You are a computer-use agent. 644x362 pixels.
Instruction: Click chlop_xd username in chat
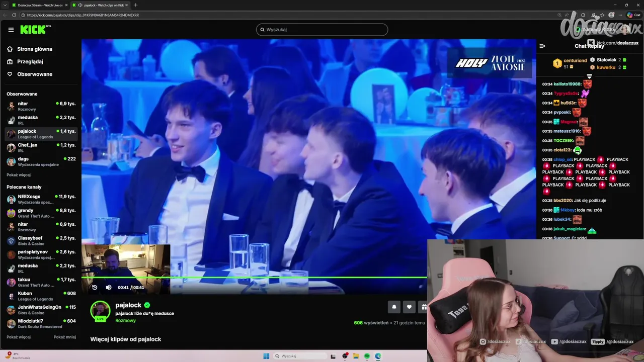(562, 159)
